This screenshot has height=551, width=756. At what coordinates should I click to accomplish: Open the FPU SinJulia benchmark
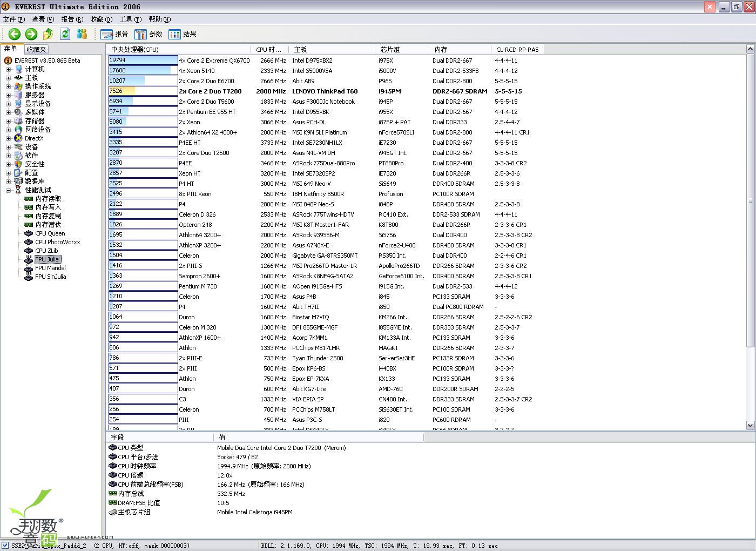(x=50, y=277)
